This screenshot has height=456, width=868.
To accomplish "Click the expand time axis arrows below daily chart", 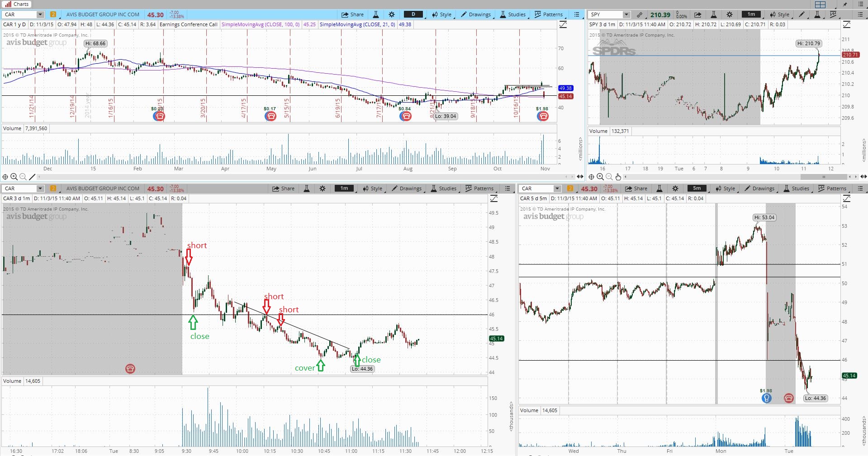I will click(580, 177).
